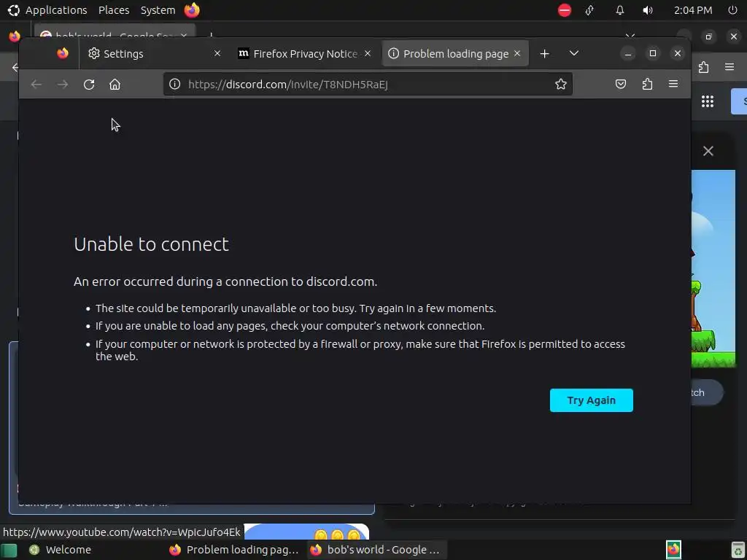Close the Problem loading page tab
Viewport: 747px width, 560px height.
(517, 53)
